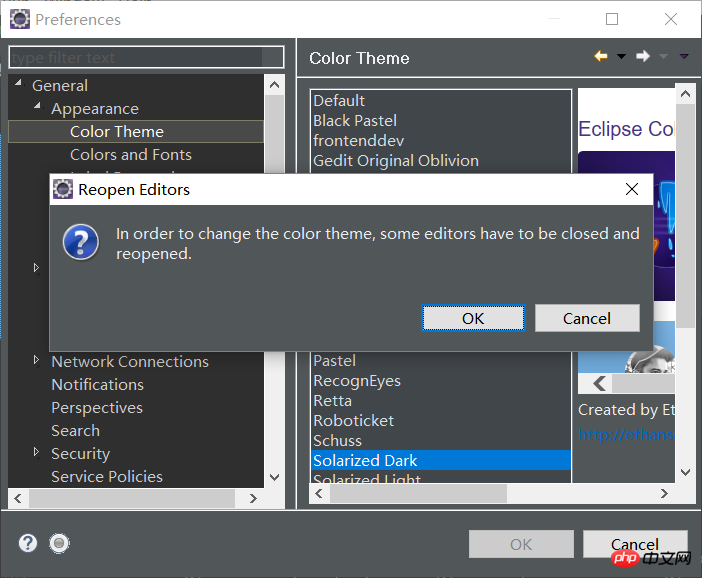Click right arrow of theme list horizontal scrollbar
Image resolution: width=702 pixels, height=578 pixels.
click(x=664, y=493)
